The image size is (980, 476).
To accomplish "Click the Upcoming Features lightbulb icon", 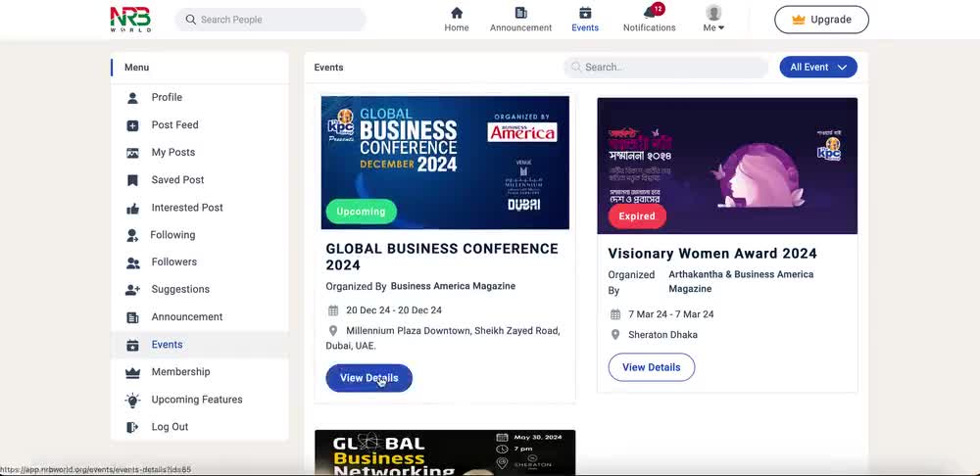I will [x=132, y=400].
